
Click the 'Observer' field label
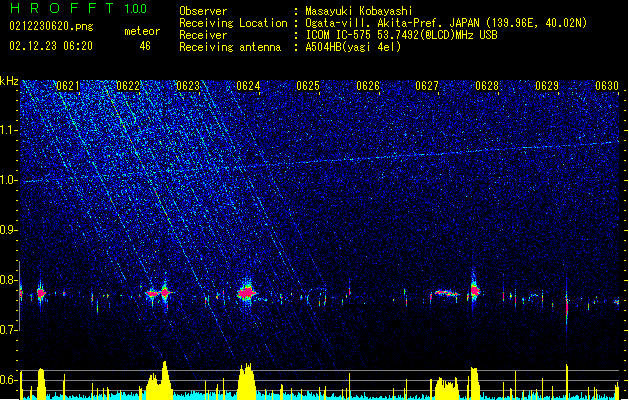click(x=203, y=11)
